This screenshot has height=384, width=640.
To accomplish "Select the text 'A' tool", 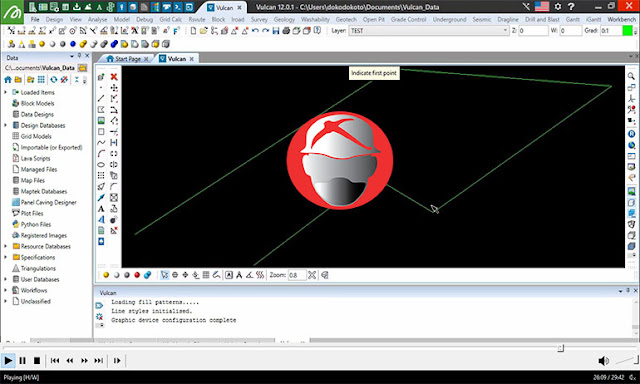I will pyautogui.click(x=101, y=209).
